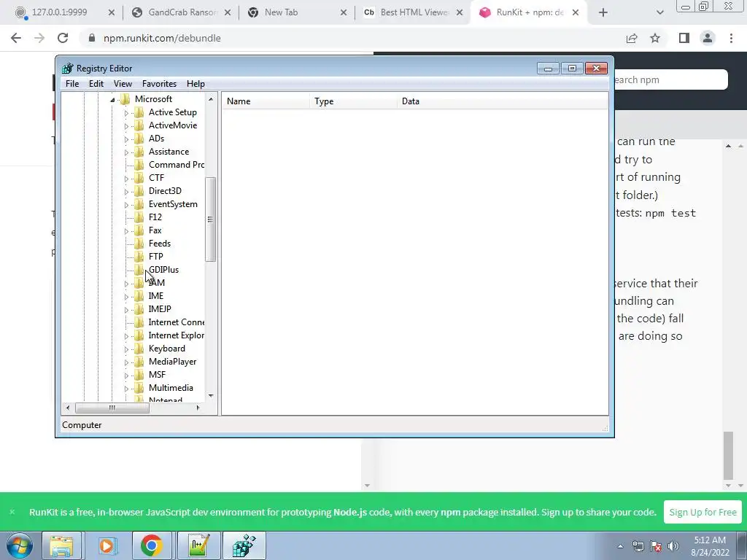Select the MSF folder icon
Viewport: 747px width, 560px height.
tap(139, 375)
